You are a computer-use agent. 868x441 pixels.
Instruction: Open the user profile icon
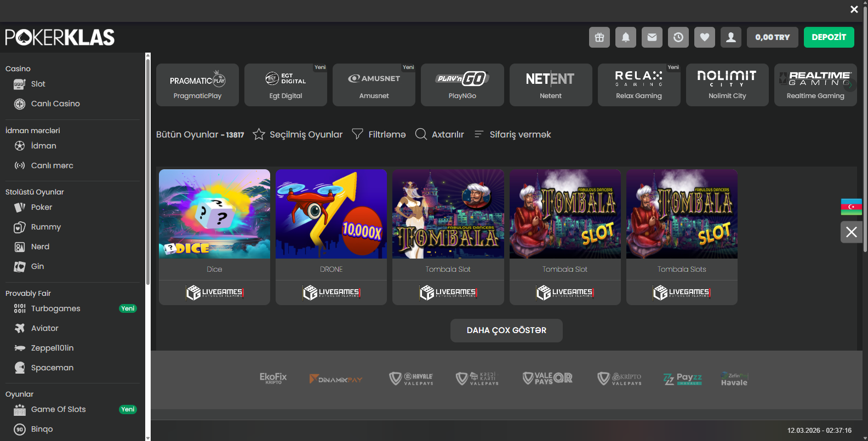pos(731,37)
